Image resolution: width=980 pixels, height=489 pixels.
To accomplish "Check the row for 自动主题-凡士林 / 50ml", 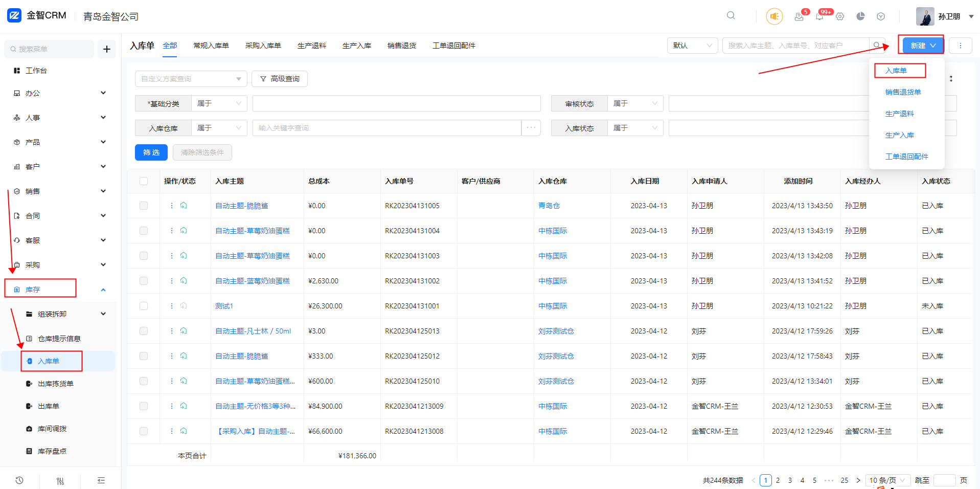I will point(144,331).
